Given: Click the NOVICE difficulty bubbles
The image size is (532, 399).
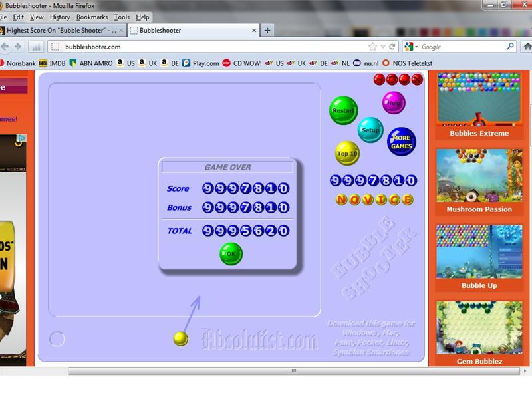Looking at the screenshot, I should [374, 200].
